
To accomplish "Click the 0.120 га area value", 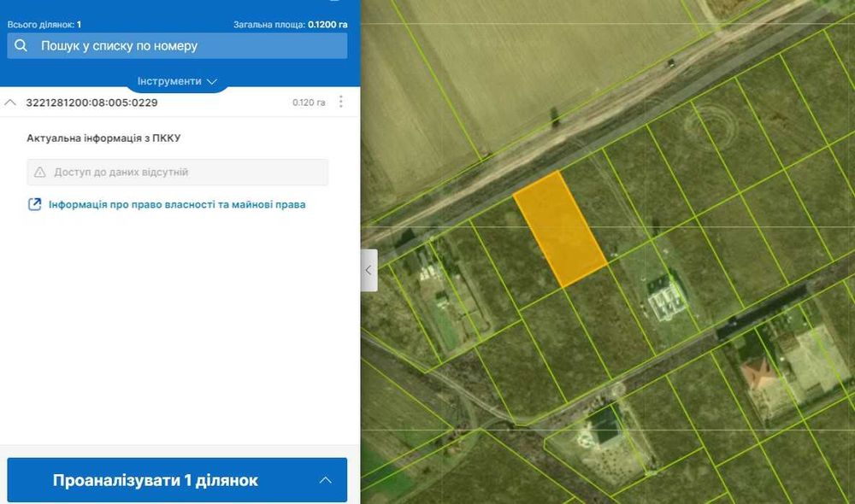I will (309, 103).
